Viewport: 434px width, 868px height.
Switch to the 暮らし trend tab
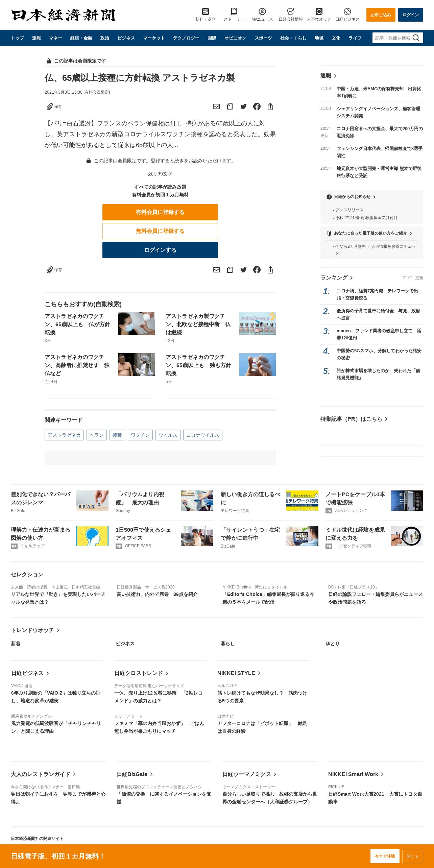tap(227, 644)
